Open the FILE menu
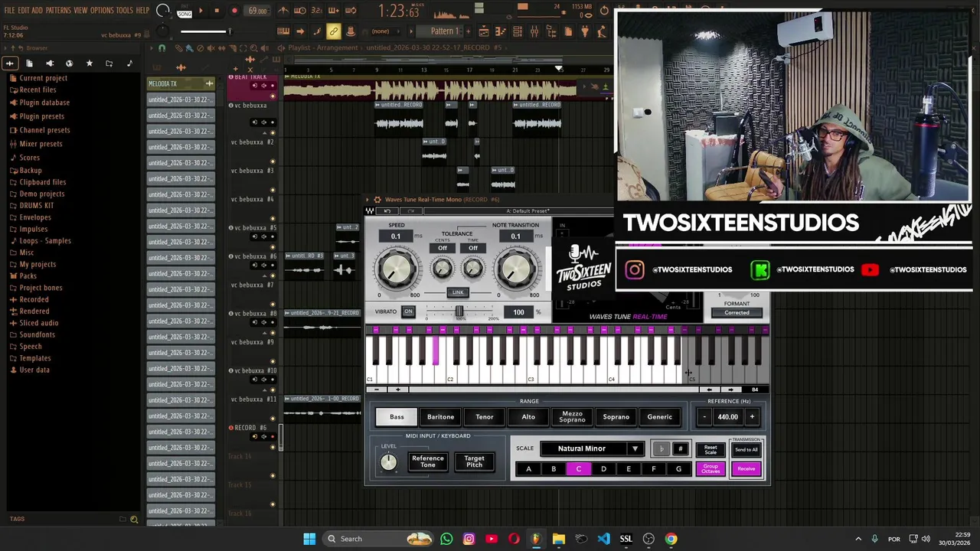This screenshot has height=551, width=980. (x=10, y=10)
